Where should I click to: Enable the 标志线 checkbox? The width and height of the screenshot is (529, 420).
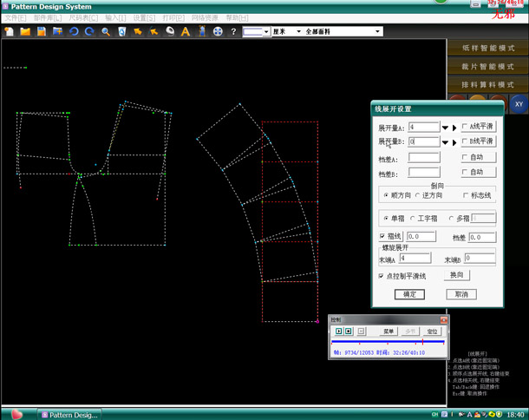click(466, 195)
